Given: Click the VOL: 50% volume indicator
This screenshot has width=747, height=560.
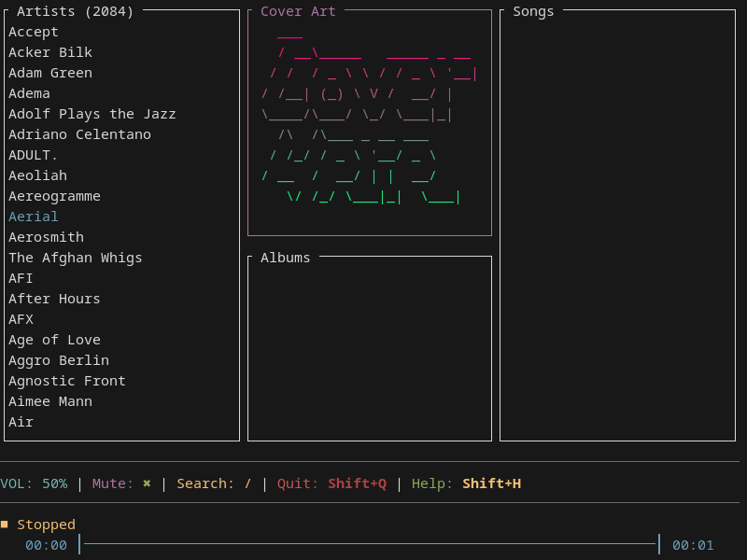Looking at the screenshot, I should pos(34,483).
